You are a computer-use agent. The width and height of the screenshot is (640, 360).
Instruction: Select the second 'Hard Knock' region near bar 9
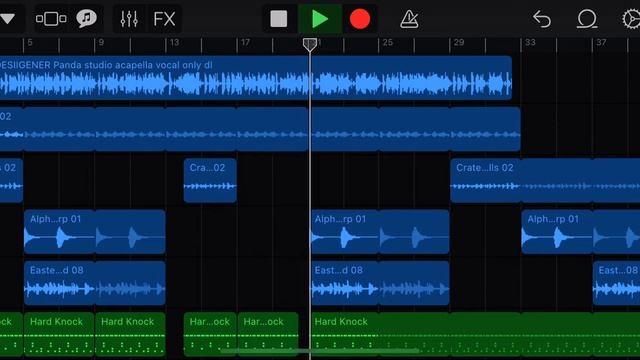click(130, 334)
